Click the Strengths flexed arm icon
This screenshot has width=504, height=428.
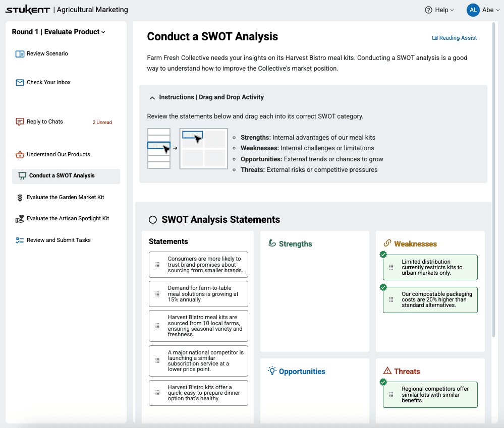click(x=272, y=243)
